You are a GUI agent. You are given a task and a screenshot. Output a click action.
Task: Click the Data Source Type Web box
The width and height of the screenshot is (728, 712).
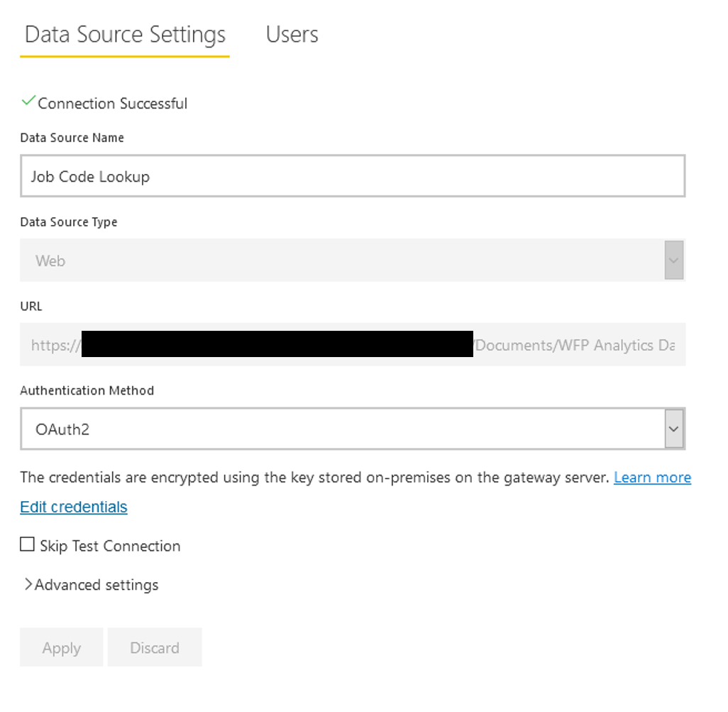point(342,261)
